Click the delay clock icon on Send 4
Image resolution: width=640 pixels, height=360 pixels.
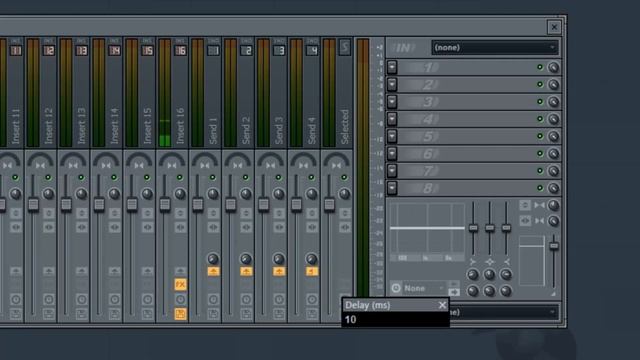[x=312, y=300]
